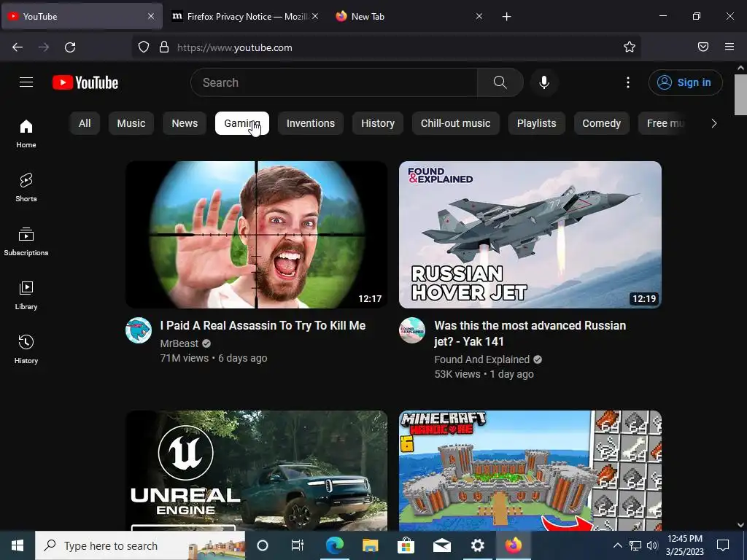Open 'Was this the most advanced Russian jet' title
This screenshot has width=747, height=560.
[x=530, y=333]
